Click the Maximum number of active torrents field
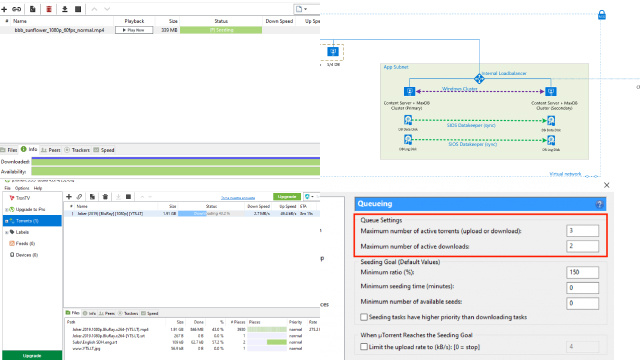The height and width of the screenshot is (360, 640). 582,231
